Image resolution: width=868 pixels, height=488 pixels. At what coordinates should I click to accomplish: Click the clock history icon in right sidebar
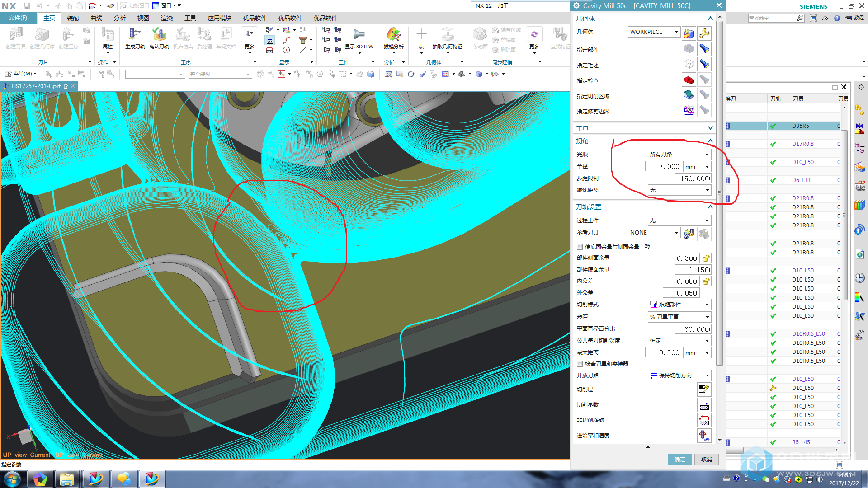click(860, 278)
